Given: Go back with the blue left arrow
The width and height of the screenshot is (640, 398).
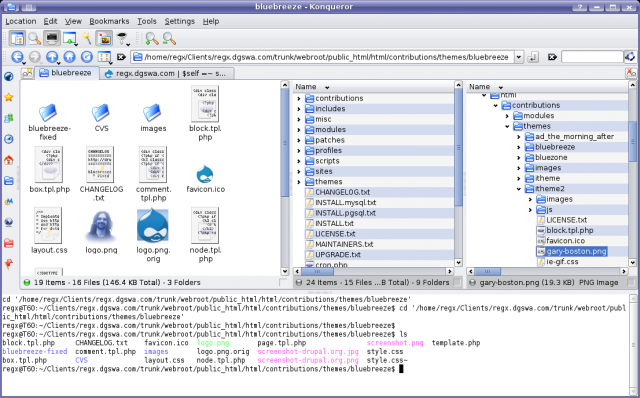Looking at the screenshot, I should pyautogui.click(x=17, y=57).
